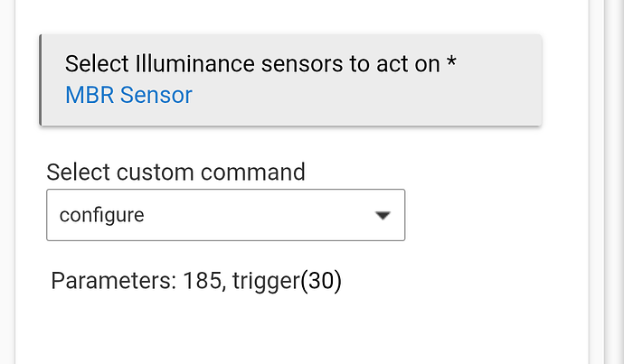Click the 'Select custom command' label
This screenshot has width=624, height=364.
176,173
